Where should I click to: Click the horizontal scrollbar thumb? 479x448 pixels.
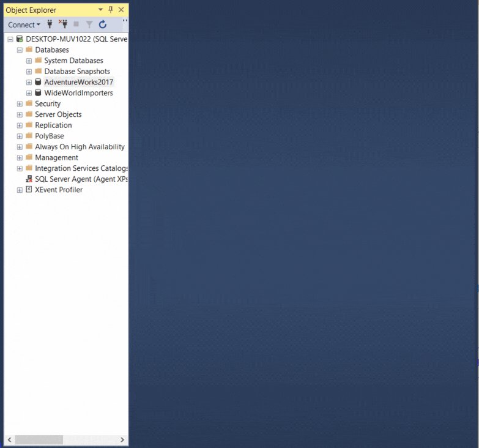coord(39,440)
